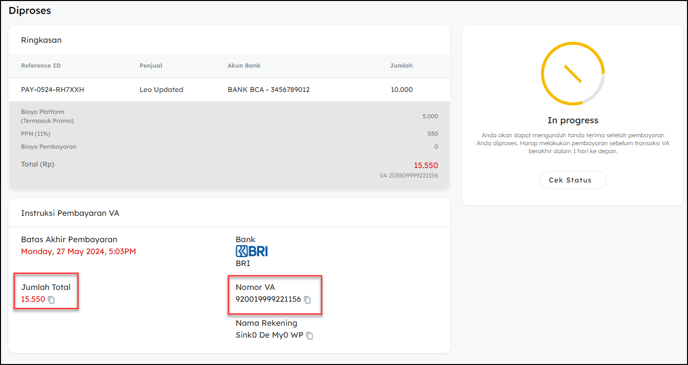Copy the Nomor VA 920019999221156

point(308,300)
